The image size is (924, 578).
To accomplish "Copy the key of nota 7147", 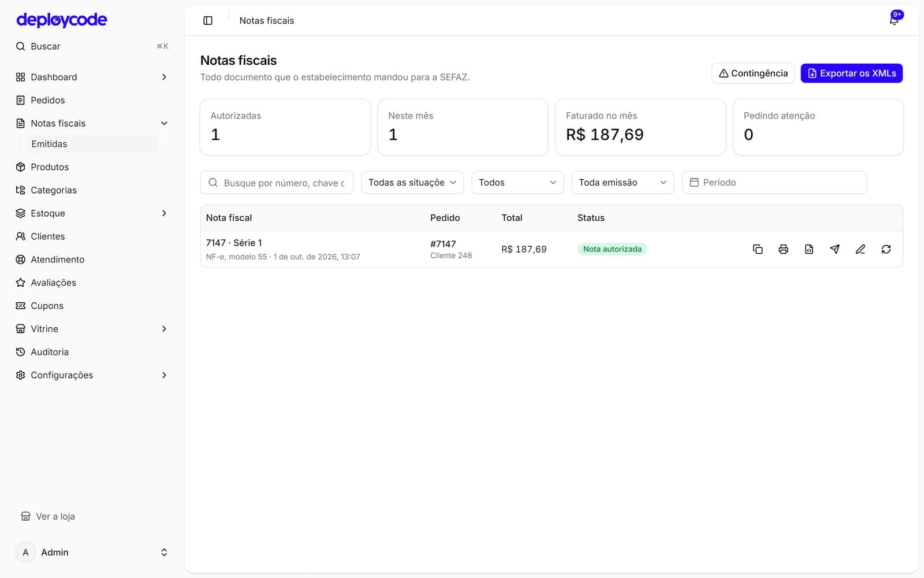I will click(x=758, y=249).
